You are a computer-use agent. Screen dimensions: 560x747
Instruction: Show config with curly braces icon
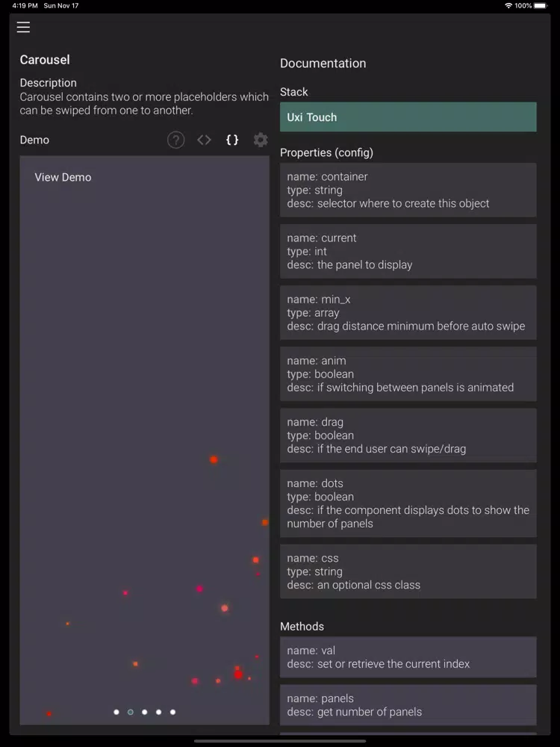pos(232,140)
